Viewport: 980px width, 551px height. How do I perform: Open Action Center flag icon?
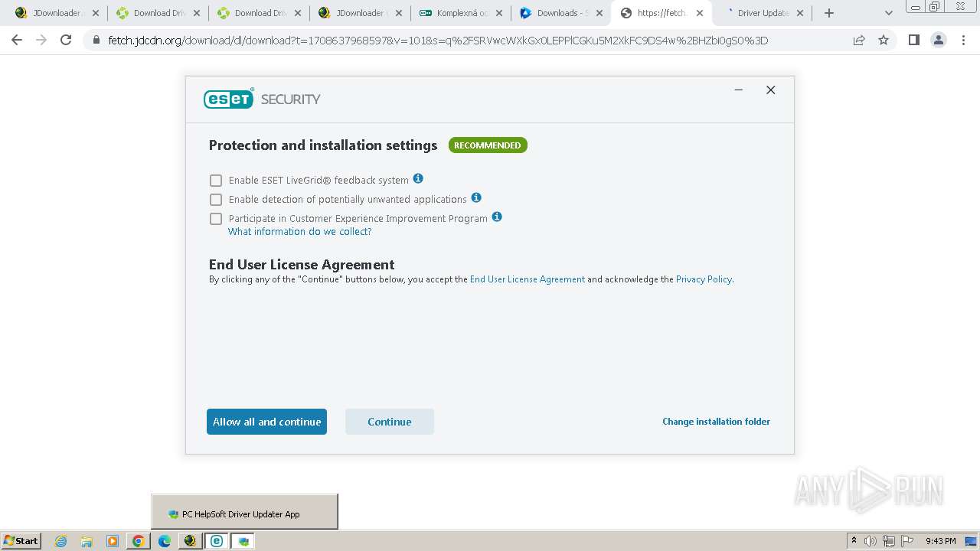click(907, 541)
